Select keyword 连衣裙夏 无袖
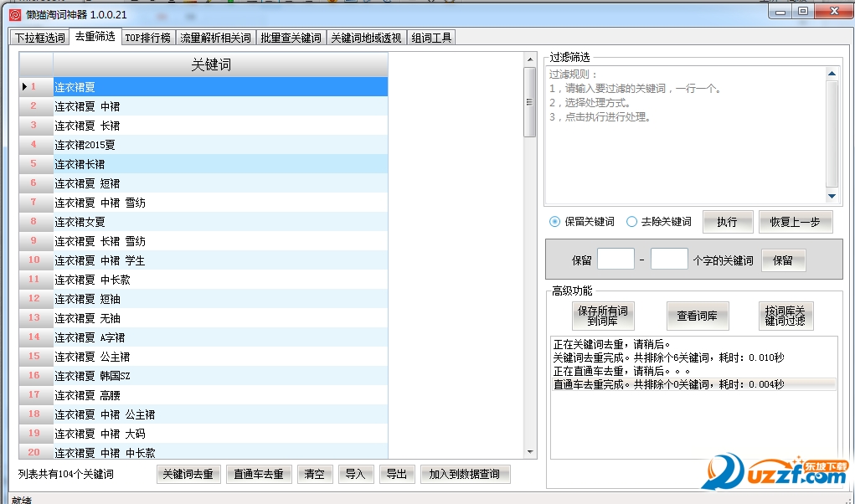Viewport: 855px width, 504px height. (220, 318)
